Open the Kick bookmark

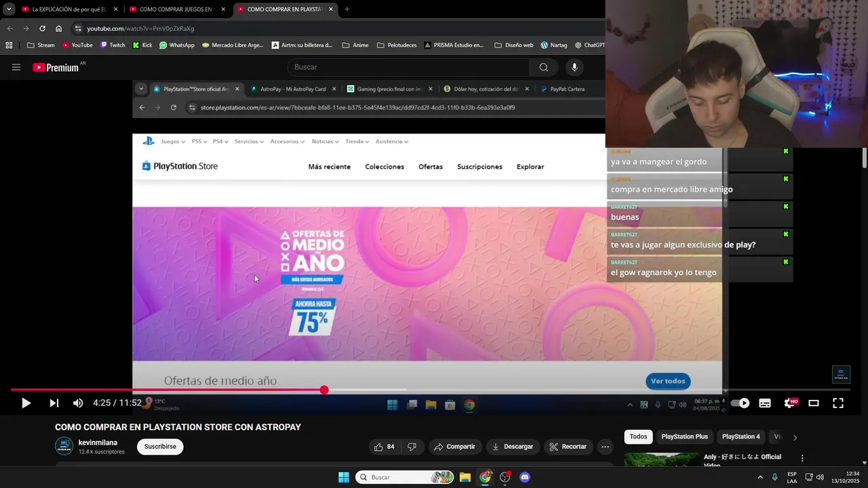(142, 45)
